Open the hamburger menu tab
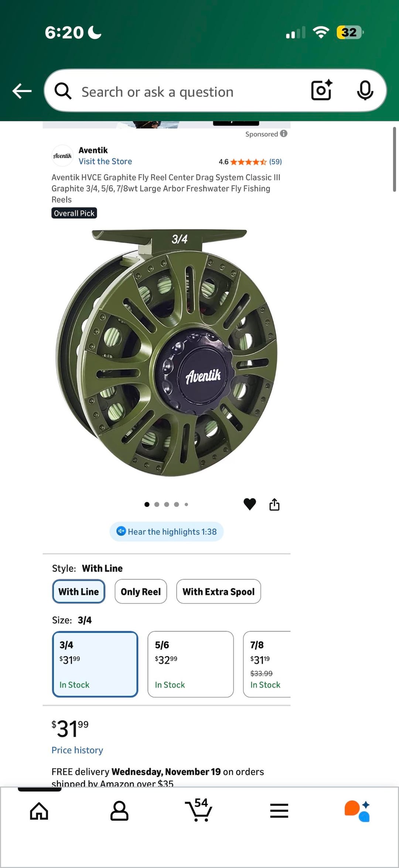 click(279, 811)
